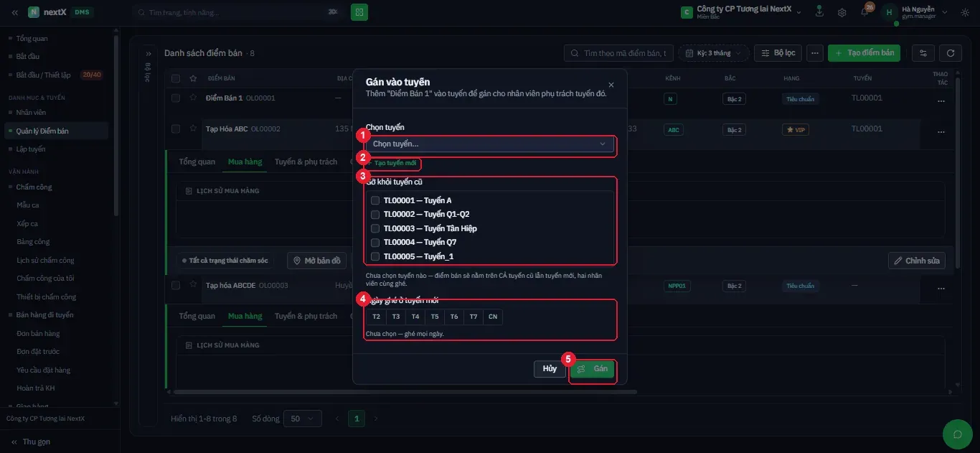Open Nhân viên in the sidebar
980x453 pixels.
[31, 113]
